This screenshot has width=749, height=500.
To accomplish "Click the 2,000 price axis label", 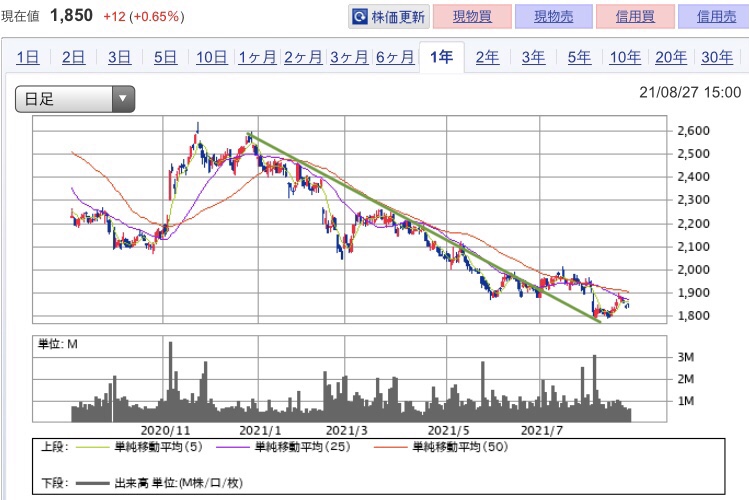I will pos(694,269).
